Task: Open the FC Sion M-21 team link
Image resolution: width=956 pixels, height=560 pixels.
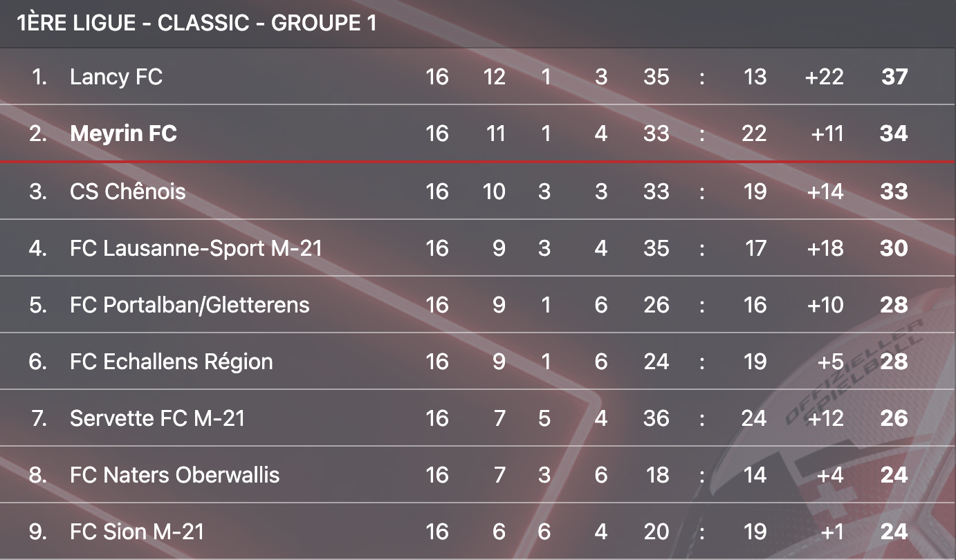Action: coord(137,531)
